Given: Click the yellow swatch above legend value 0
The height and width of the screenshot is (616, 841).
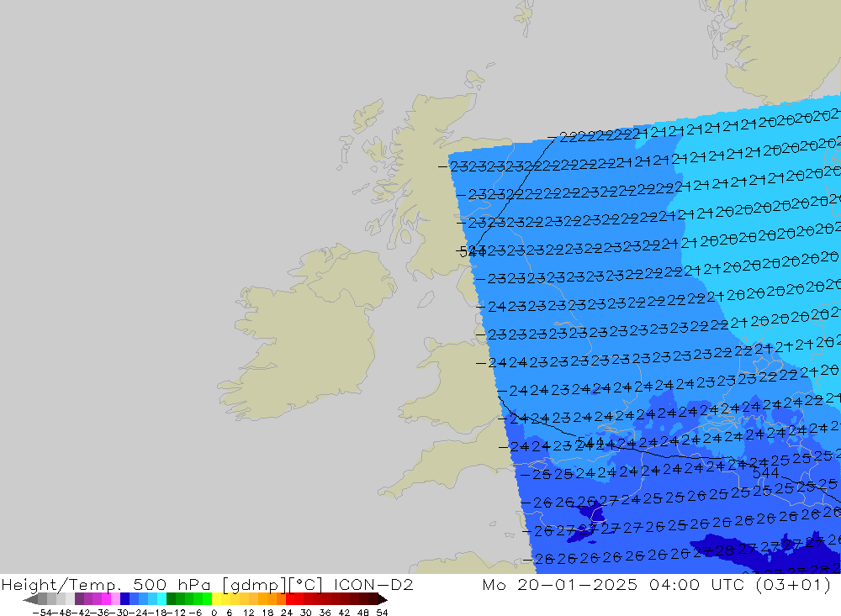Looking at the screenshot, I should tap(217, 599).
